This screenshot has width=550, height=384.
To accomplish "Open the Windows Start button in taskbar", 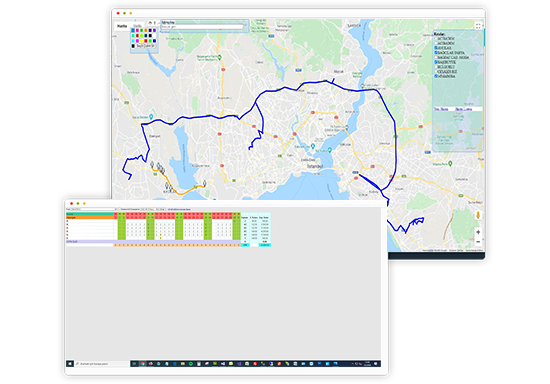I will point(69,364).
